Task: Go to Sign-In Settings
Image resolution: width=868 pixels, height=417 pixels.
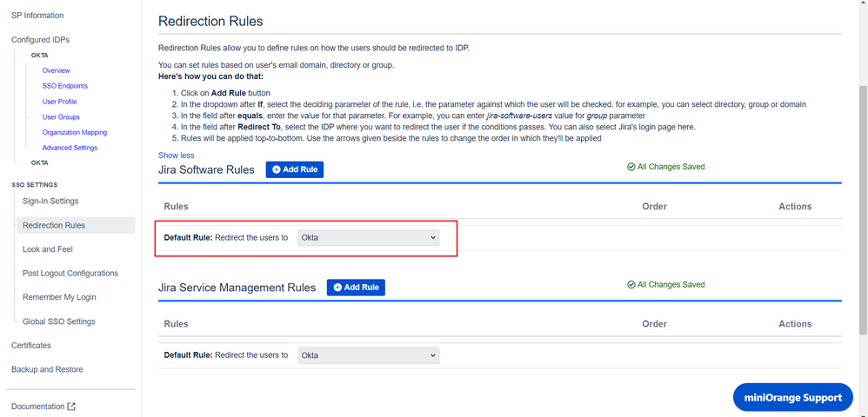Action: coord(50,202)
